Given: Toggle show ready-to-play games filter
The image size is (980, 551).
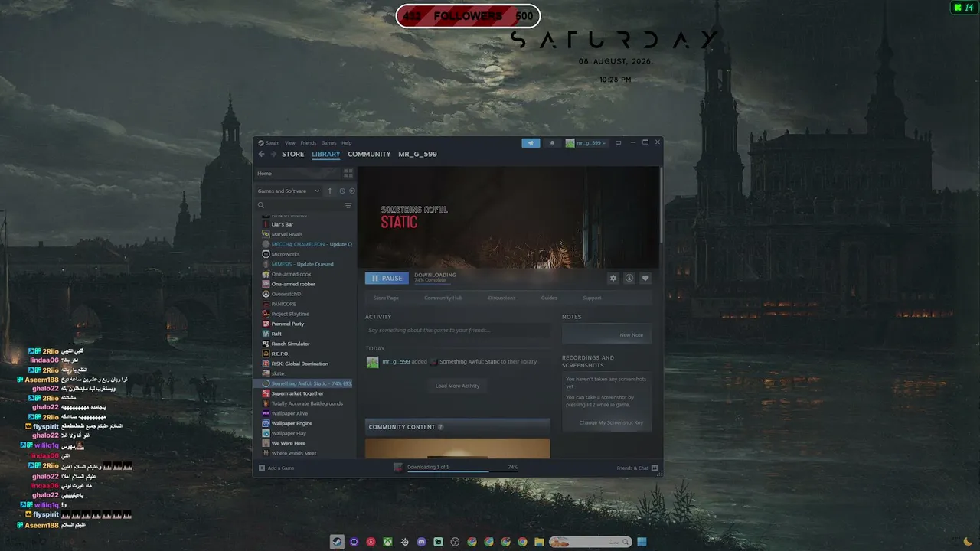Looking at the screenshot, I should coord(352,191).
